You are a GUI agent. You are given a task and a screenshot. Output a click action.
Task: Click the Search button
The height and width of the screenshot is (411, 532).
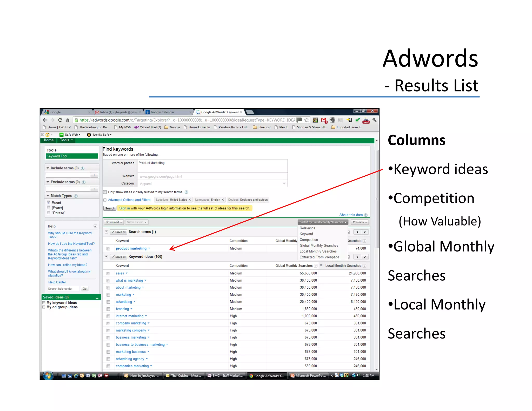[110, 209]
